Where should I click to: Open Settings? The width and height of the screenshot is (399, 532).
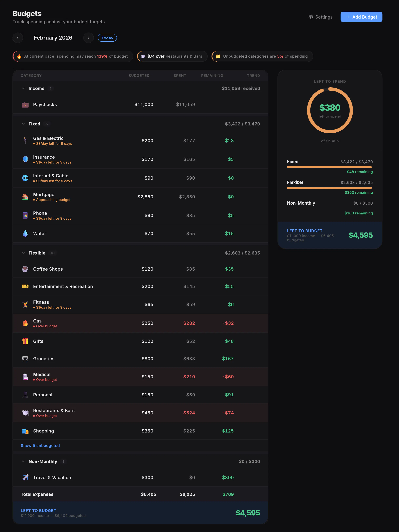tap(320, 17)
